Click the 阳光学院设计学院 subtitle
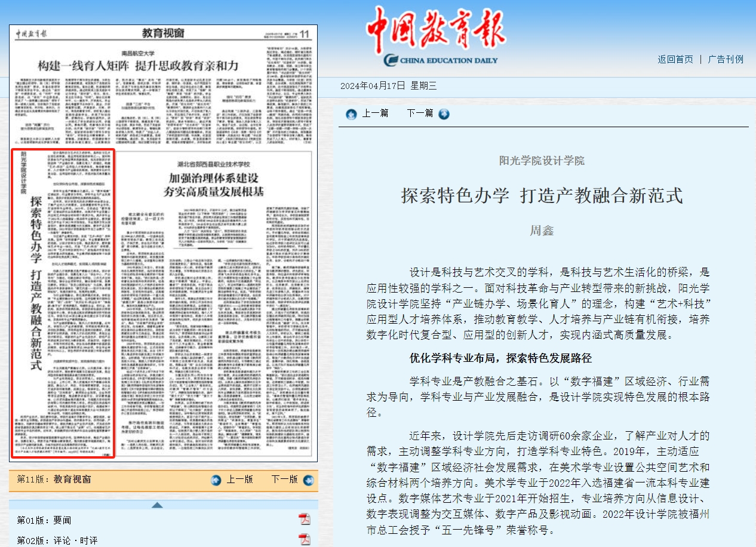756x547 pixels. (x=542, y=161)
